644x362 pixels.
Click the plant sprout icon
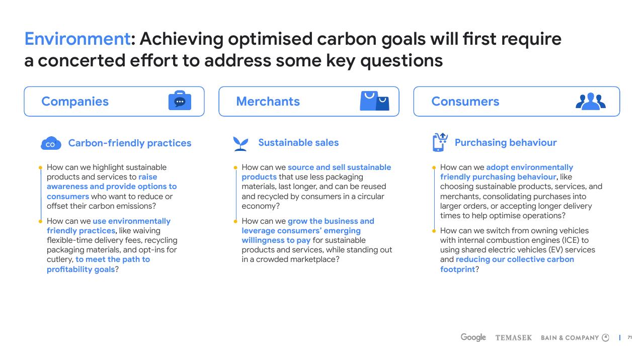pyautogui.click(x=240, y=143)
